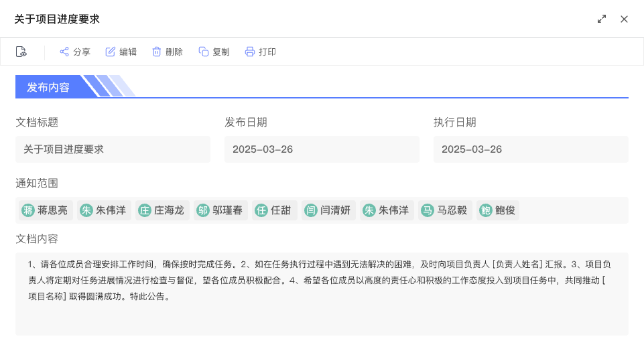The height and width of the screenshot is (353, 644).
Task: Click the 发布日期 date field
Action: pyautogui.click(x=322, y=149)
